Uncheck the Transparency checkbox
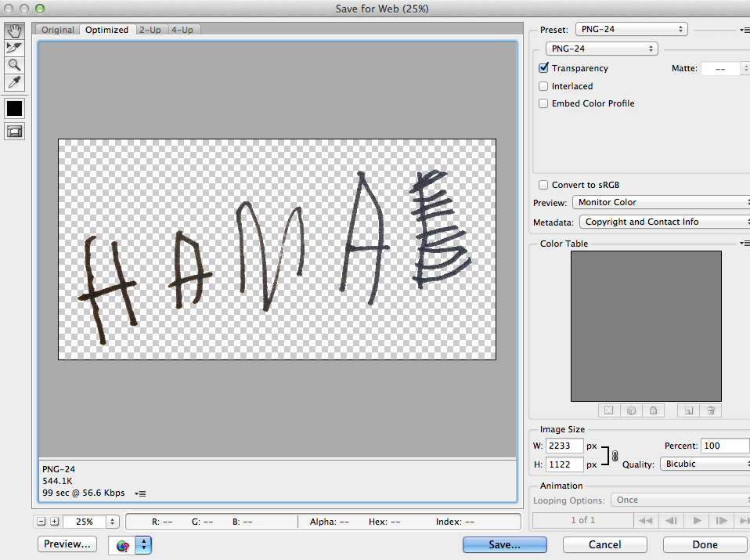Viewport: 750px width, 560px height. pyautogui.click(x=543, y=68)
